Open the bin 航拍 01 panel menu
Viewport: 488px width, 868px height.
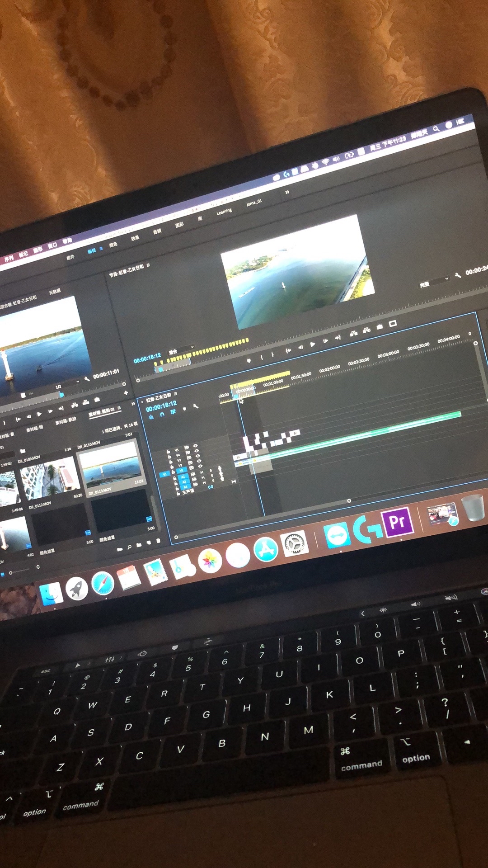click(x=119, y=408)
